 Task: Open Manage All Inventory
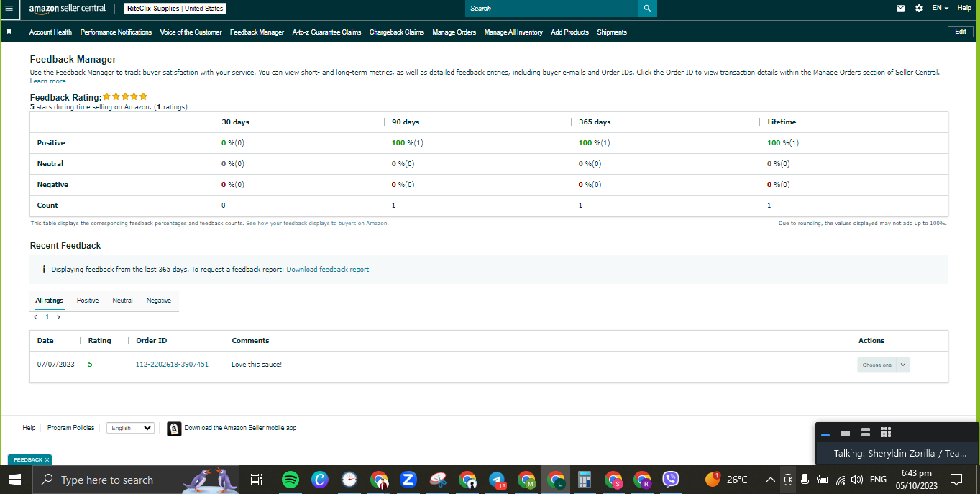tap(513, 32)
